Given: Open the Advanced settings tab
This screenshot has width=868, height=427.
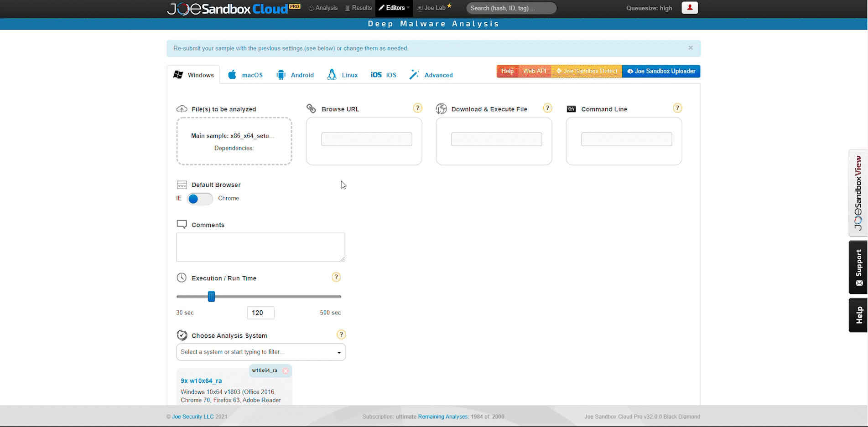Looking at the screenshot, I should (x=431, y=75).
